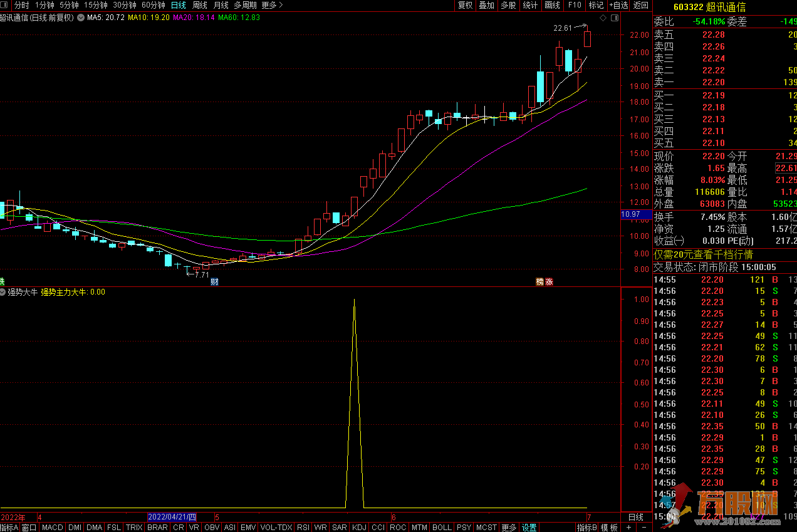Select the BOLL indicator
The width and height of the screenshot is (797, 532).
442,528
